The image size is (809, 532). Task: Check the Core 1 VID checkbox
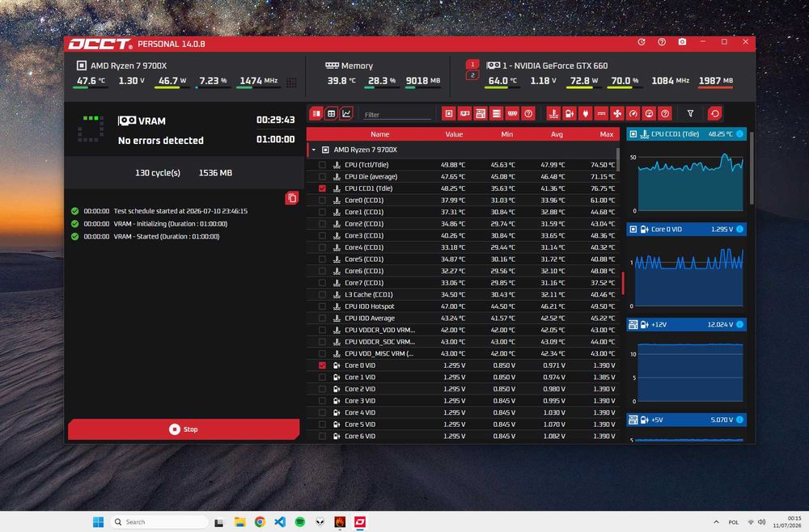click(322, 378)
